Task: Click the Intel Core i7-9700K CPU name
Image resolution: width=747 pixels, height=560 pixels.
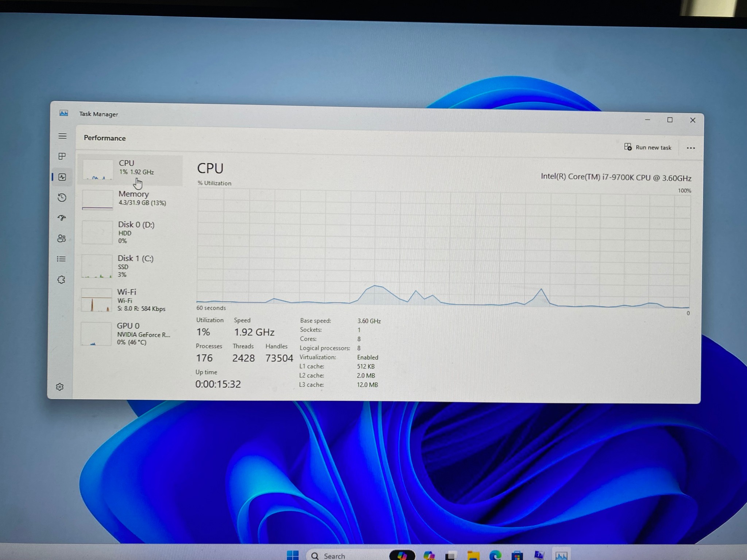Action: pyautogui.click(x=616, y=178)
